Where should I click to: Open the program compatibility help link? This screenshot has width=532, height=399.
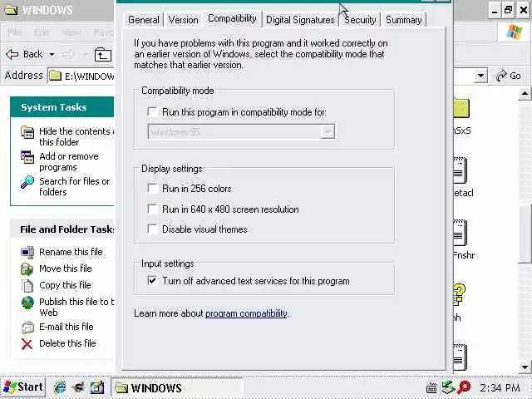click(x=246, y=313)
